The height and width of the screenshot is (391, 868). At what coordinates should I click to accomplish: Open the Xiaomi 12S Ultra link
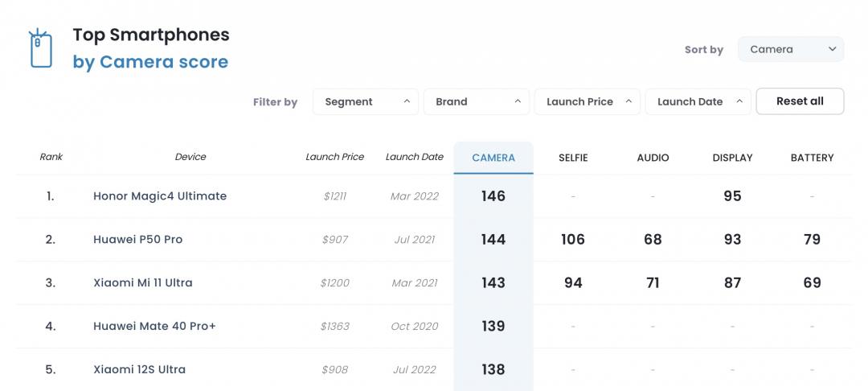[x=139, y=370]
